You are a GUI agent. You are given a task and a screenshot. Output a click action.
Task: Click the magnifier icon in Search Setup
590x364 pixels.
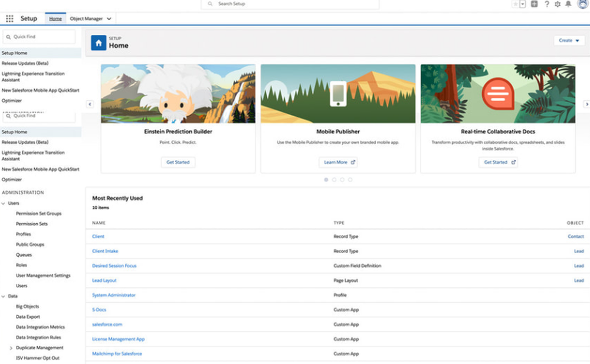(x=210, y=4)
